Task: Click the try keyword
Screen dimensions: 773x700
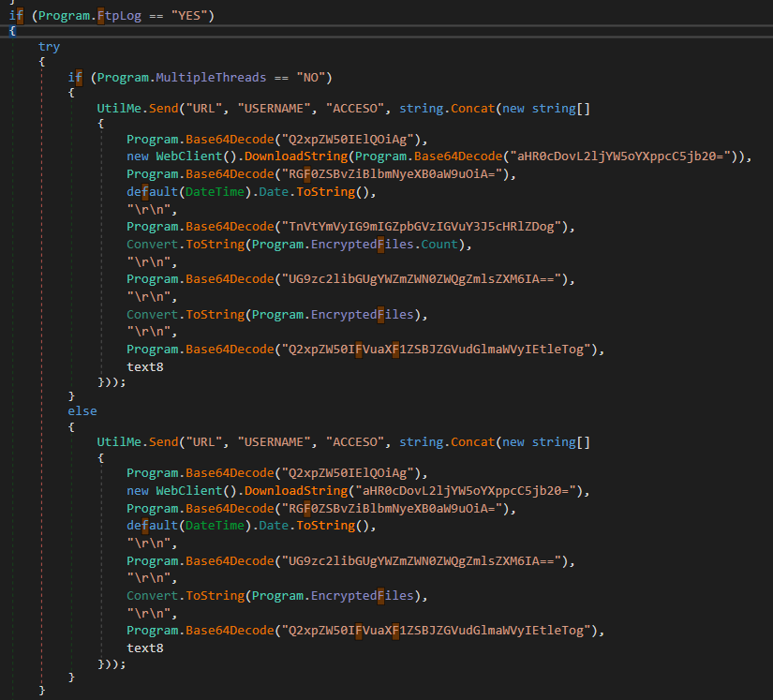Action: point(49,47)
